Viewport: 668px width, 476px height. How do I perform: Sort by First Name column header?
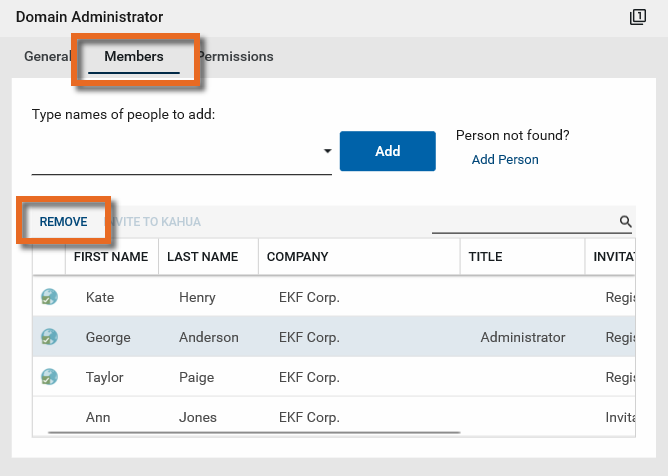111,257
